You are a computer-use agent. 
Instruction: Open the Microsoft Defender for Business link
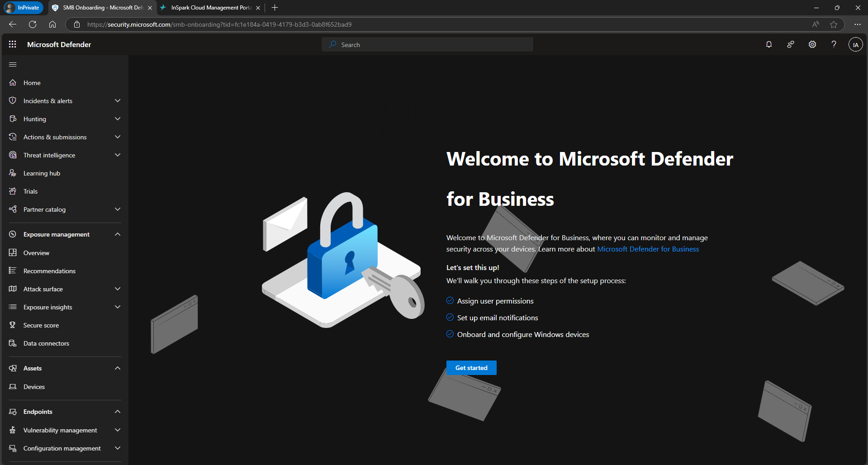click(x=648, y=249)
